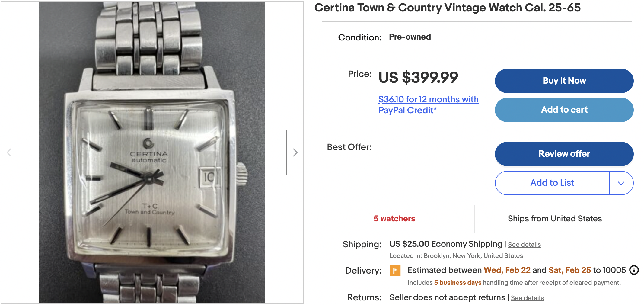This screenshot has height=305, width=644.
Task: Click the Brooklyn, New York location text
Action: (x=473, y=256)
